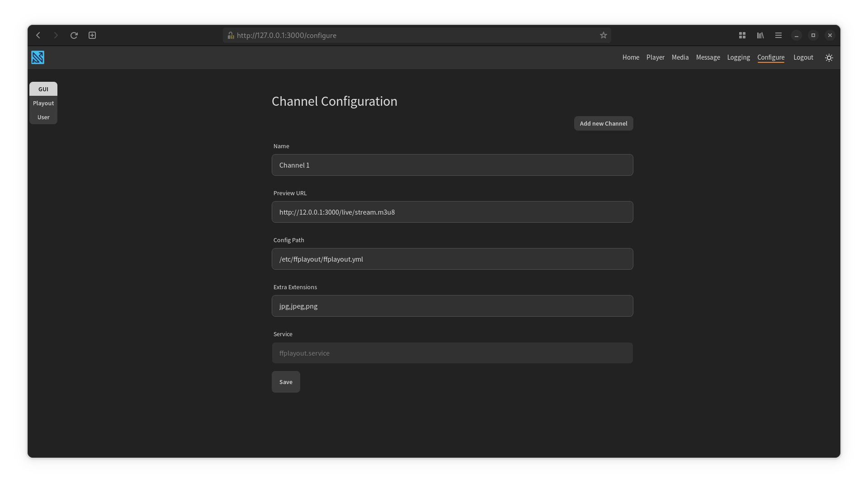Go back with the browser back arrow
The width and height of the screenshot is (868, 488).
[38, 35]
